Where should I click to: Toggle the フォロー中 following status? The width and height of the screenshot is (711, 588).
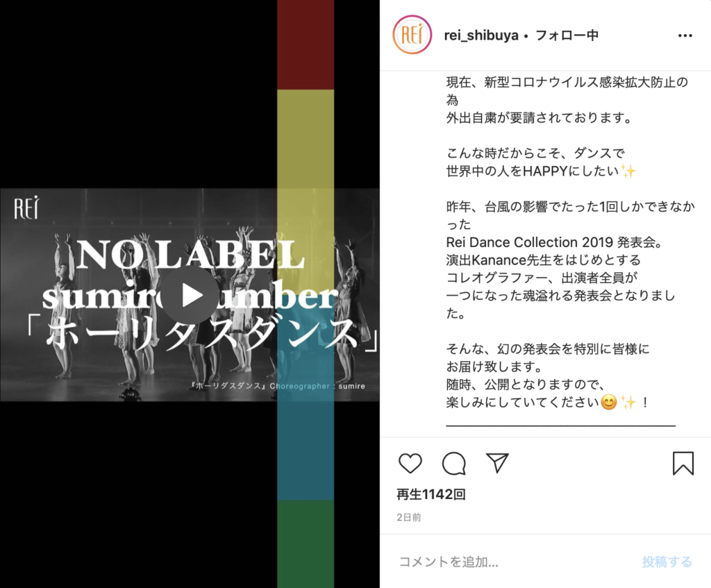[x=567, y=35]
